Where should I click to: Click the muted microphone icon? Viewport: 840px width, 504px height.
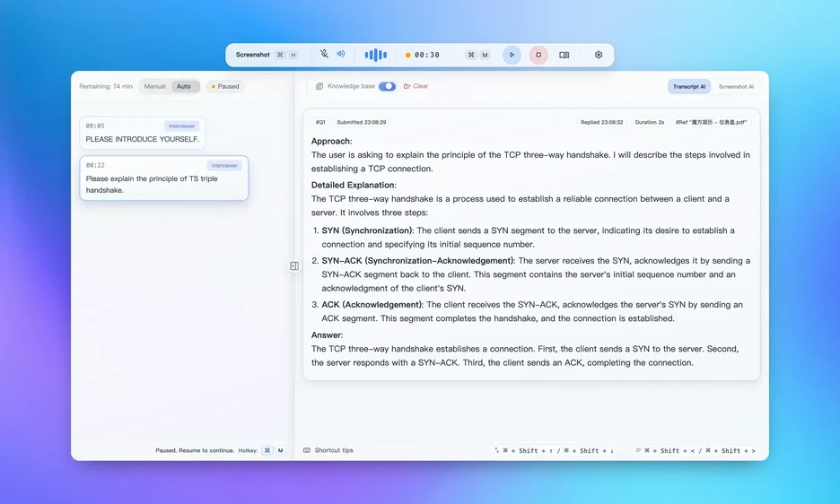[324, 54]
